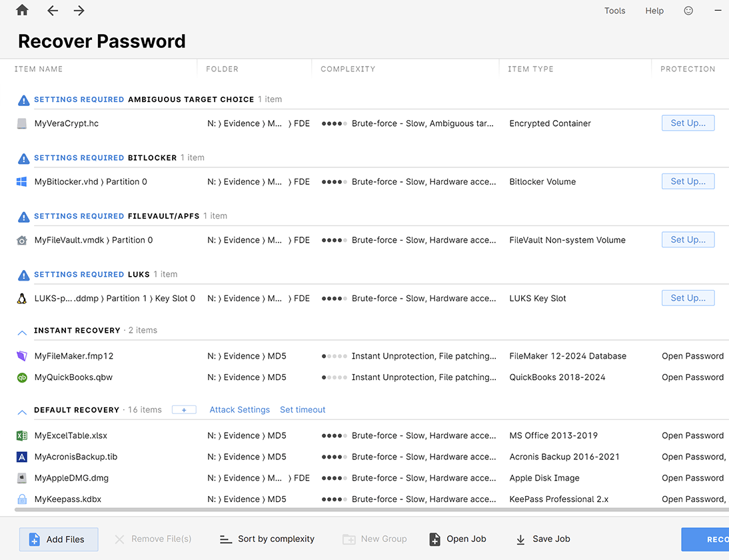
Task: Click the MS Office 2013-2019 item type
Action: (x=553, y=436)
